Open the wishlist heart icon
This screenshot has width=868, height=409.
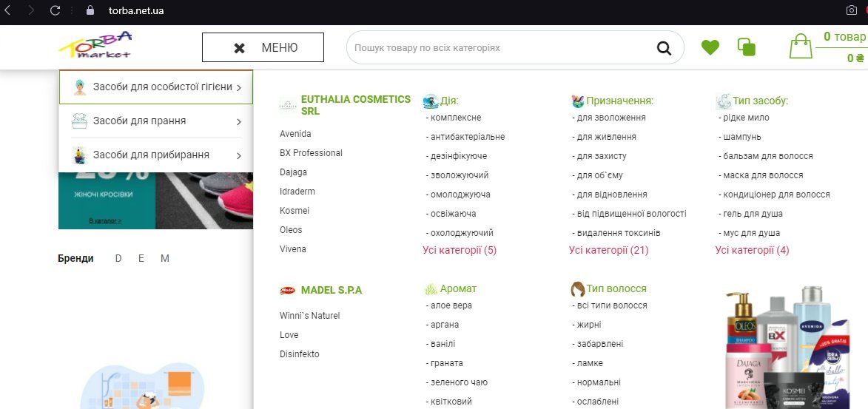pyautogui.click(x=710, y=47)
